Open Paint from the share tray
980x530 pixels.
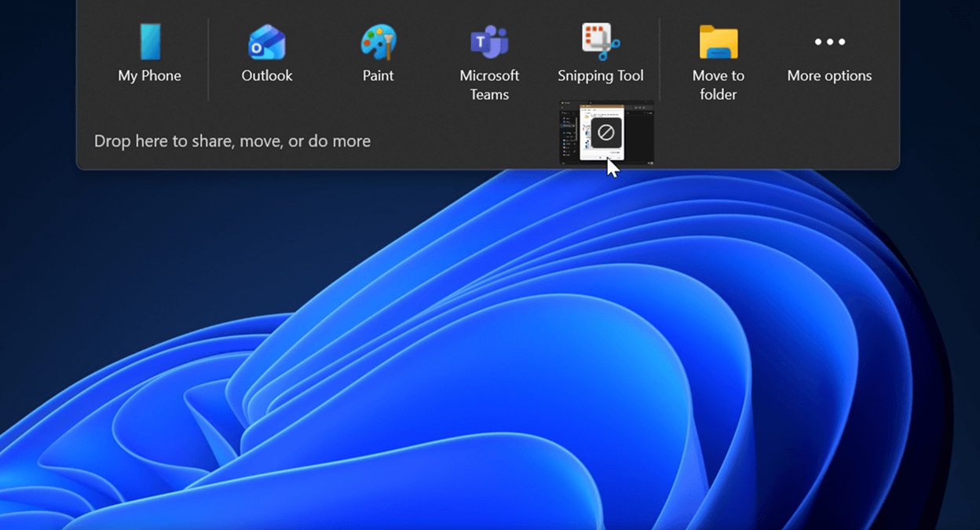378,42
